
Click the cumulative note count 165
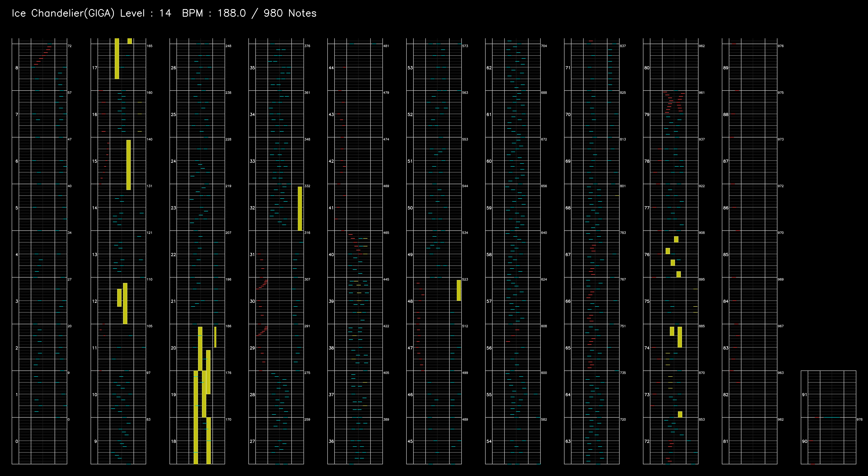coord(149,46)
